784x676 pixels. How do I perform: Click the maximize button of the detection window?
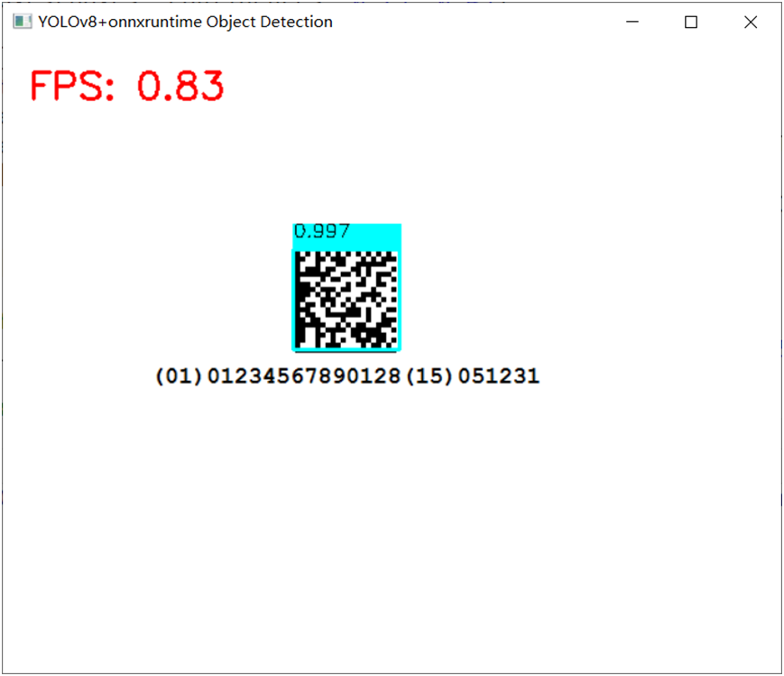[x=690, y=21]
